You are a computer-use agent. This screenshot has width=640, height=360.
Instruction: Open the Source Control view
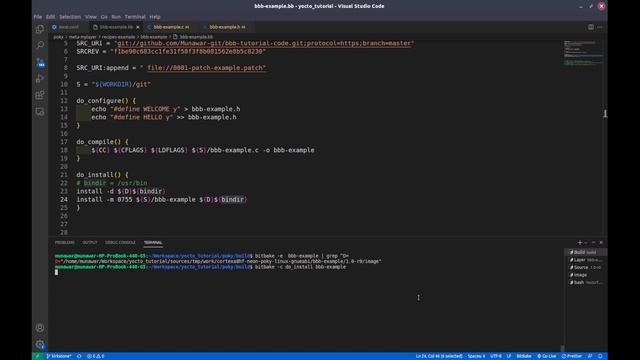40,62
